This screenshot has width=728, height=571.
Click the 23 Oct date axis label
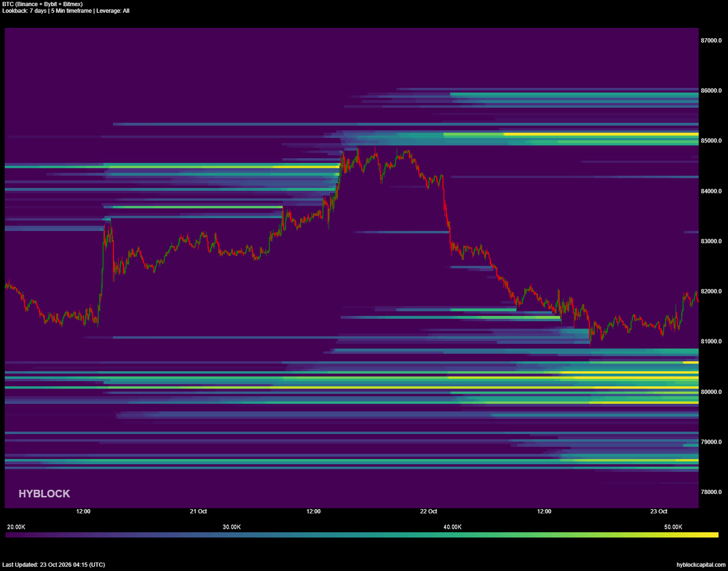pos(659,512)
